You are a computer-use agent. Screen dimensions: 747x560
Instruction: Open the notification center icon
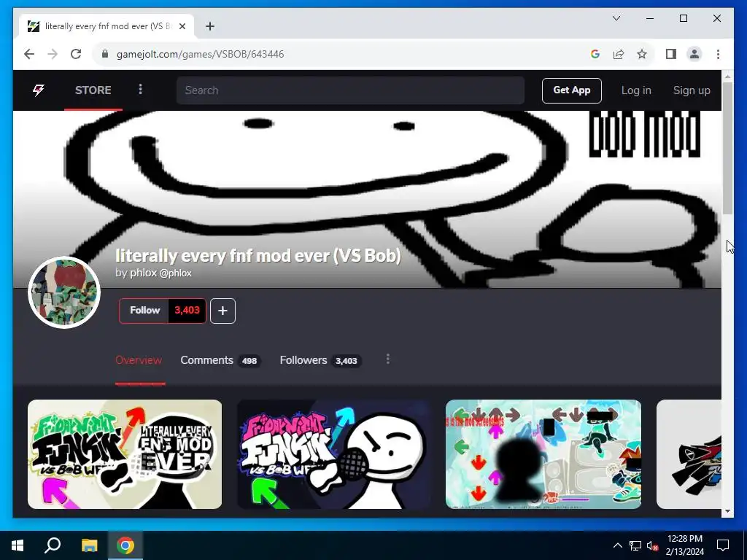pyautogui.click(x=723, y=545)
